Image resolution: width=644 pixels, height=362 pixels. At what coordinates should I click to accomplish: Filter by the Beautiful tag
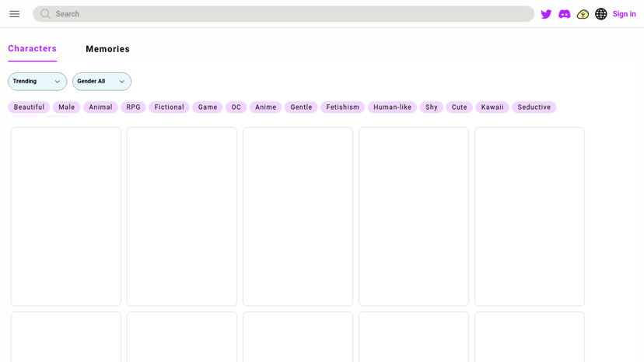coord(29,107)
